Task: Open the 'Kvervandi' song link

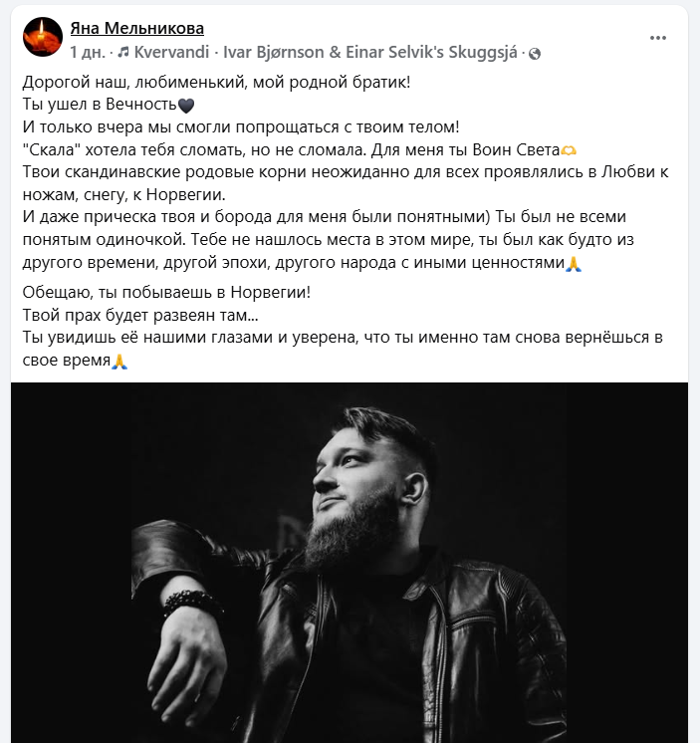Action: click(171, 52)
